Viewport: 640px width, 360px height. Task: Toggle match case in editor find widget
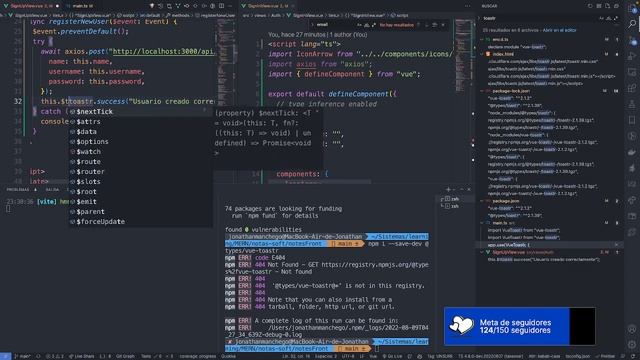click(359, 25)
